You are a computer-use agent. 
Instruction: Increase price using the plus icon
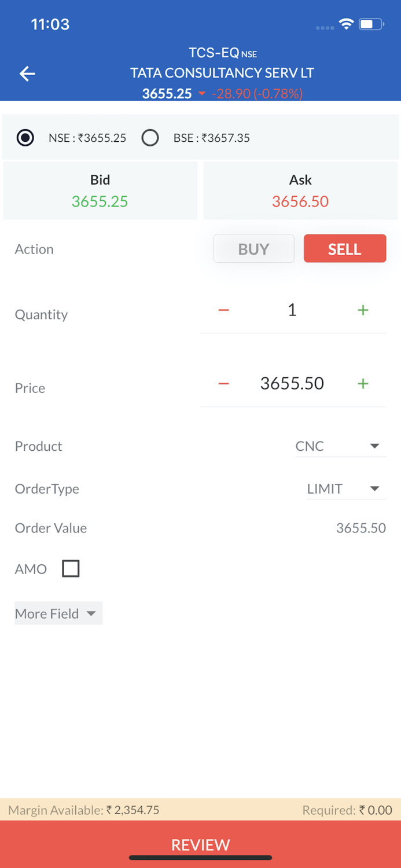coord(363,383)
